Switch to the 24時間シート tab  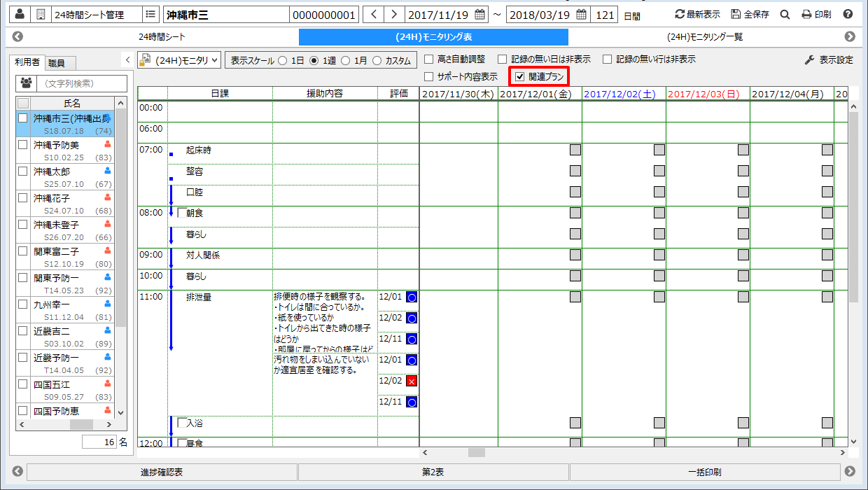tap(162, 37)
